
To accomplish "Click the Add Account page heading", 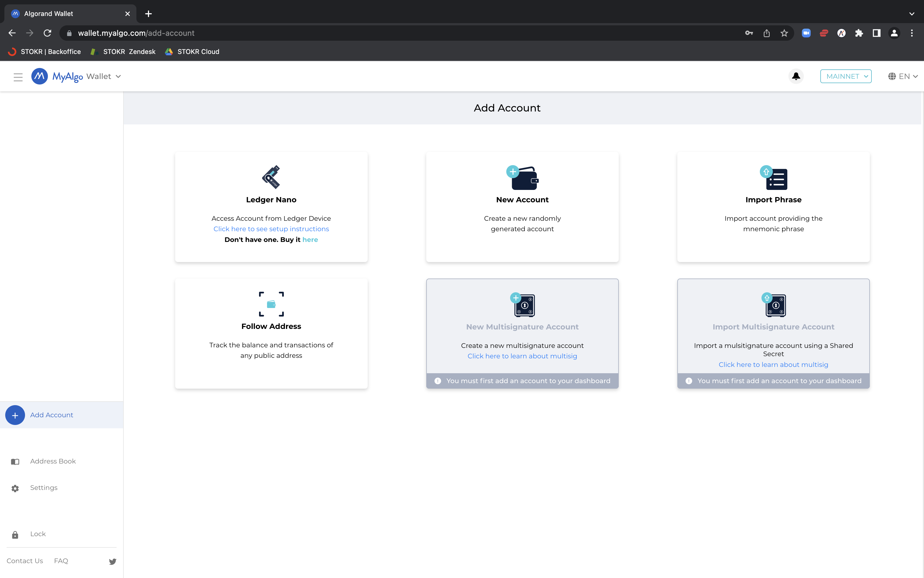I will pos(507,108).
